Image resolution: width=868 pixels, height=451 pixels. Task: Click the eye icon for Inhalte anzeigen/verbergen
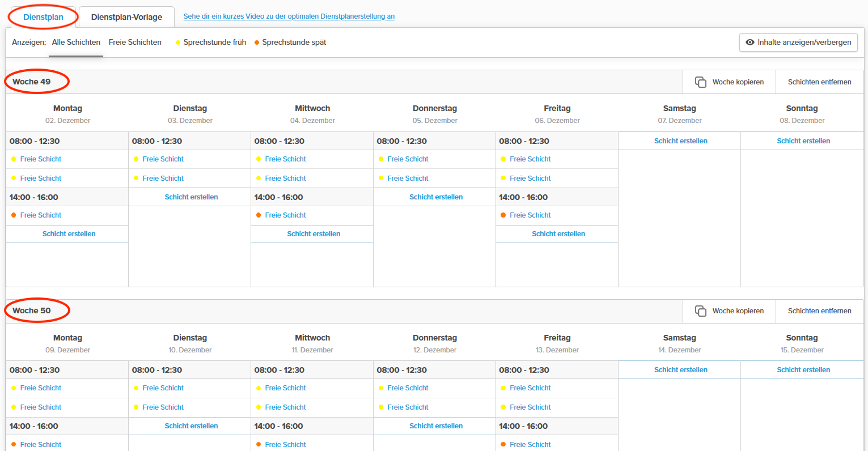tap(750, 42)
